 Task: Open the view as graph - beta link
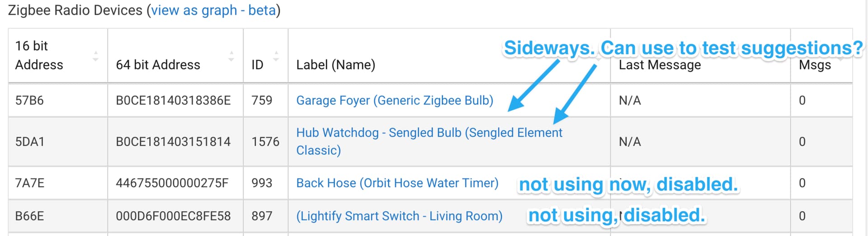tap(213, 10)
